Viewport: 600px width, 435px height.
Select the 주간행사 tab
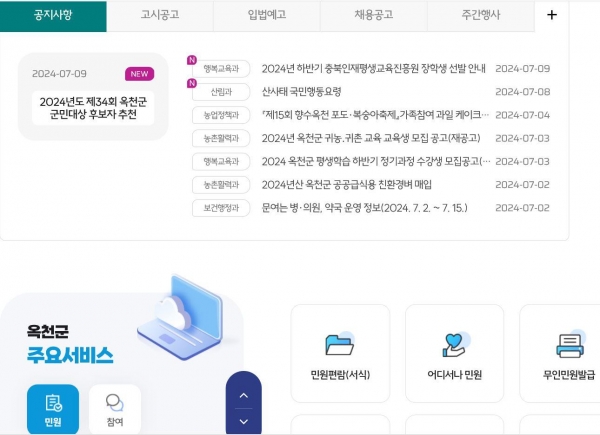pyautogui.click(x=481, y=15)
